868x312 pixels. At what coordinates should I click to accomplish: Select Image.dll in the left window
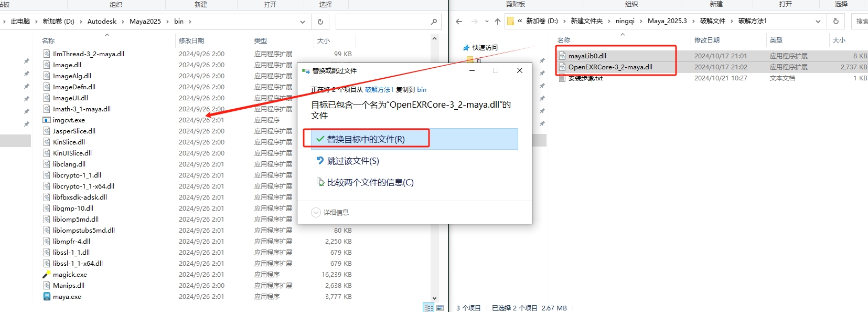pyautogui.click(x=67, y=65)
